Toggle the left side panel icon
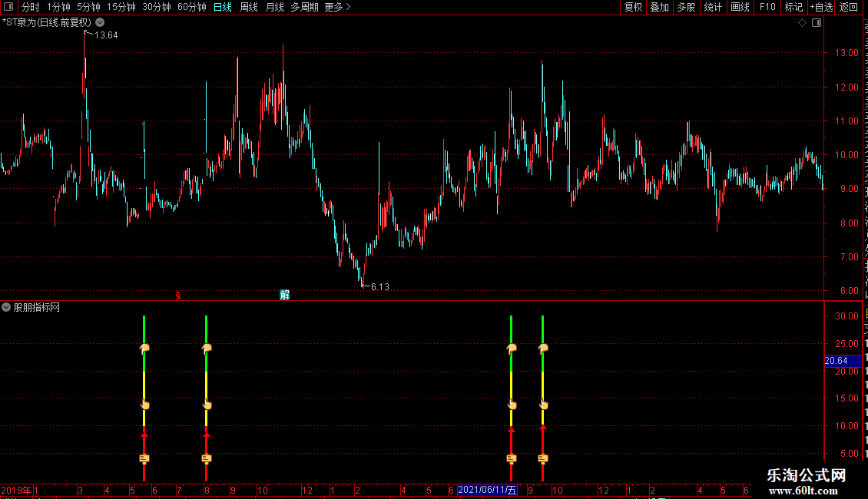Screen dimensions: 868x499 tap(8, 7)
